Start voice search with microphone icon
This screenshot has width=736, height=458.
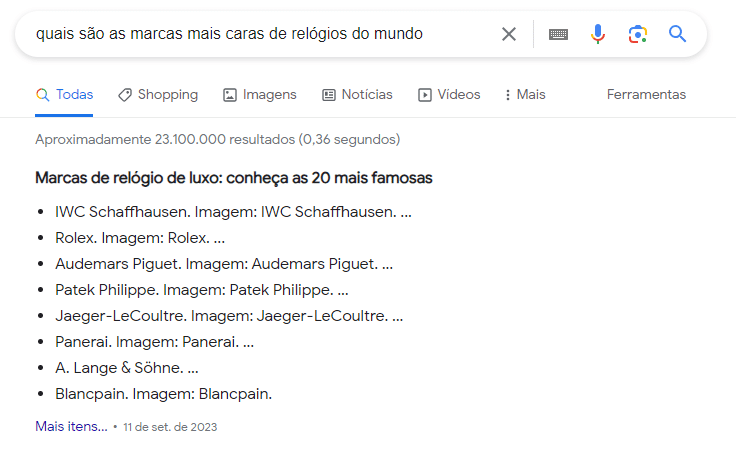598,34
